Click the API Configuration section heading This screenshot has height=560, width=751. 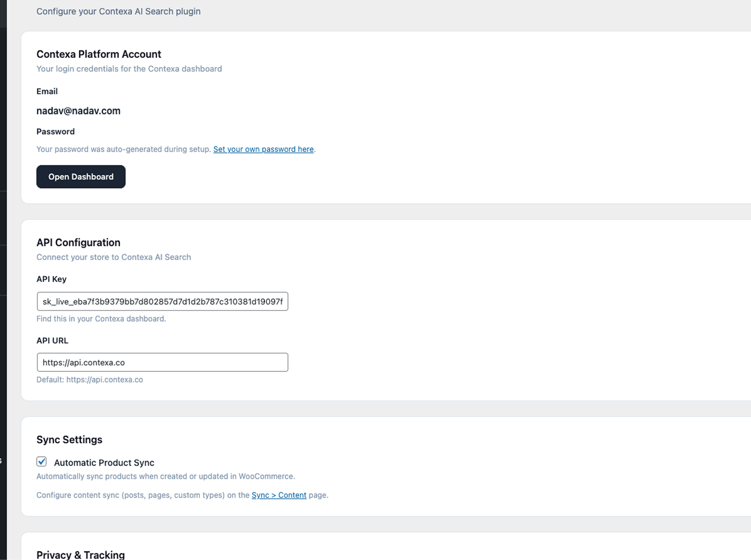pyautogui.click(x=78, y=242)
